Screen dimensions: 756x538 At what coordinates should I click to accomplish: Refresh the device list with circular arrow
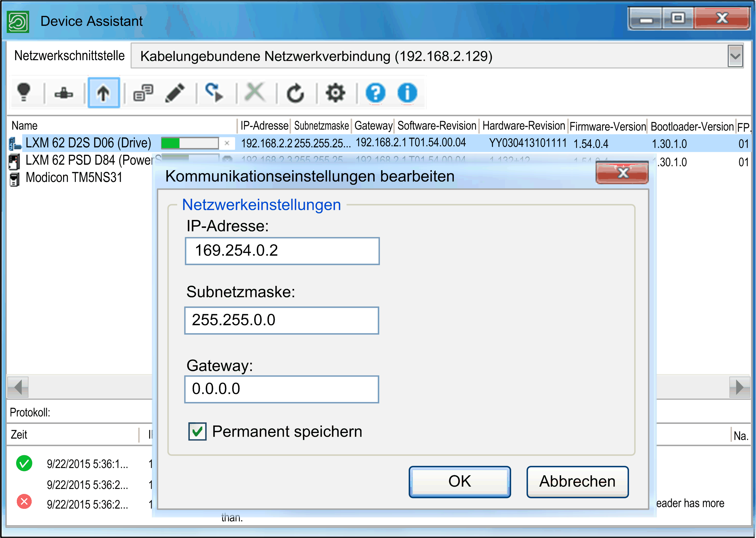[295, 93]
